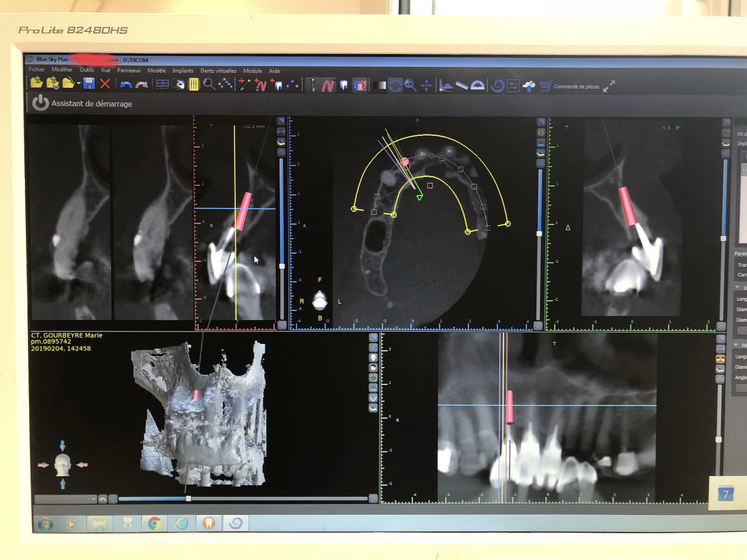Click the cloud upload icon
This screenshot has height=560, width=747.
point(529,86)
